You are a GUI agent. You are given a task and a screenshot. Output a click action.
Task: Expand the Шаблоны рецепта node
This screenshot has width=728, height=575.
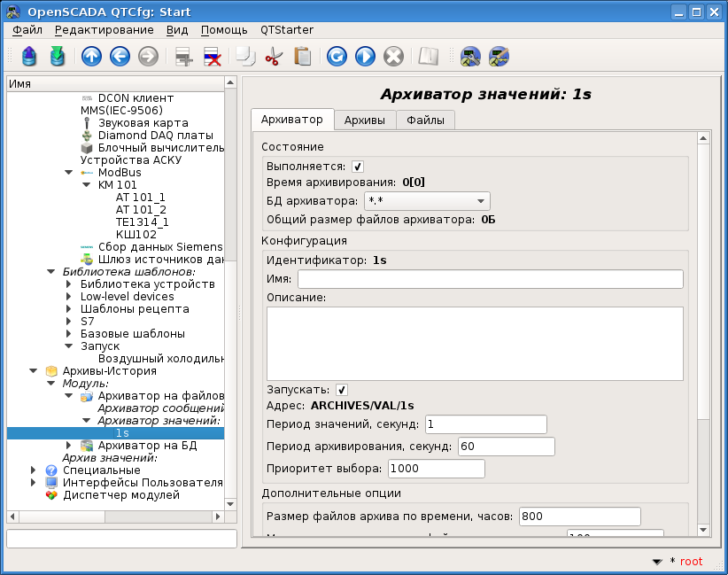(x=69, y=309)
